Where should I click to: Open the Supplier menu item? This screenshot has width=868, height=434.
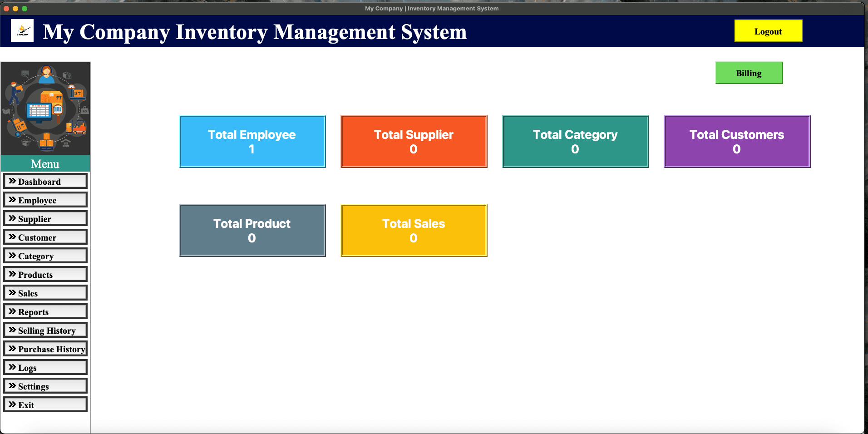(x=45, y=218)
